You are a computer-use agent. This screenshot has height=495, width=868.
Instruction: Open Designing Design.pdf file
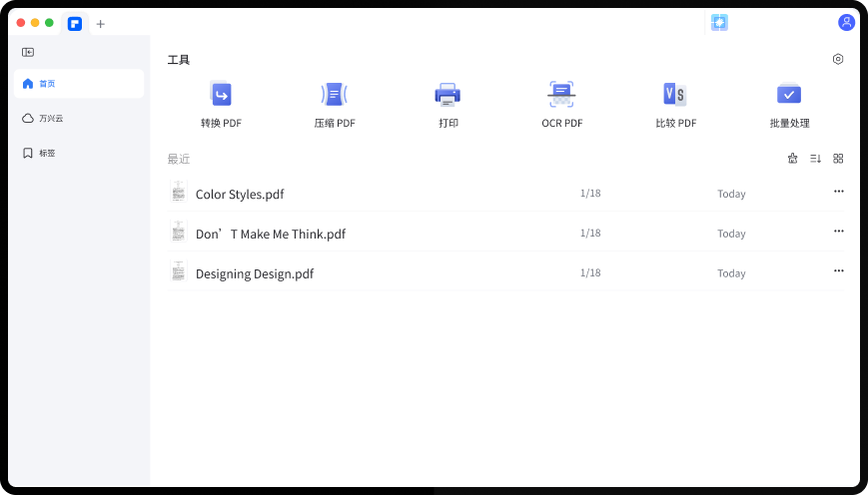(255, 273)
